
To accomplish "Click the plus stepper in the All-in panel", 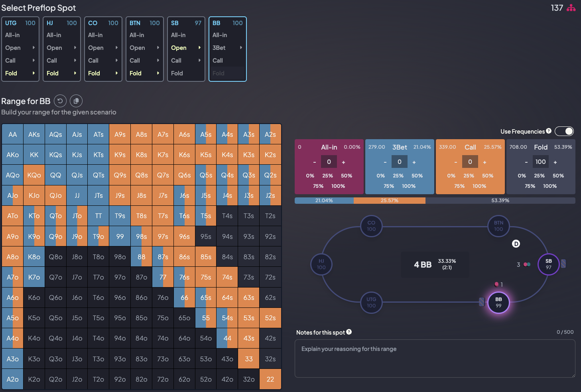I will [x=343, y=162].
